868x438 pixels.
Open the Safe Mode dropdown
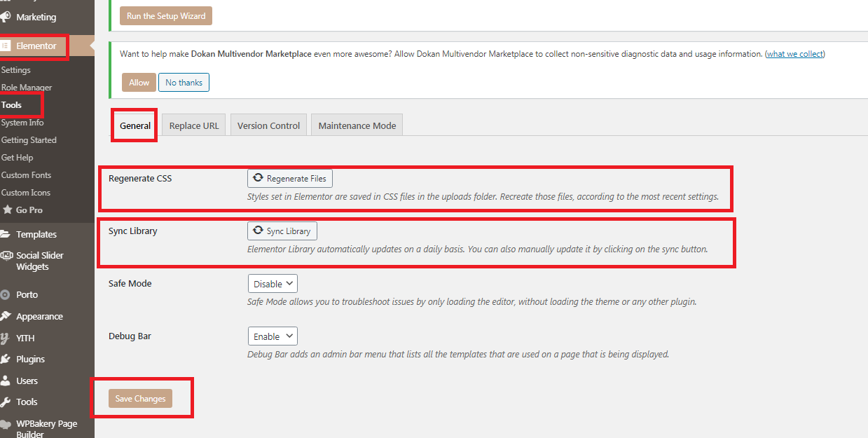pyautogui.click(x=273, y=284)
